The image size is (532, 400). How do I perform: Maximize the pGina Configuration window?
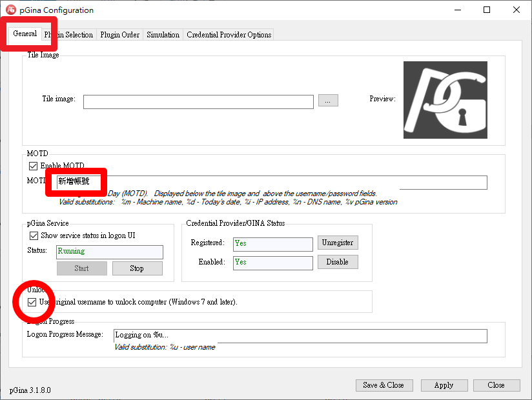point(487,10)
